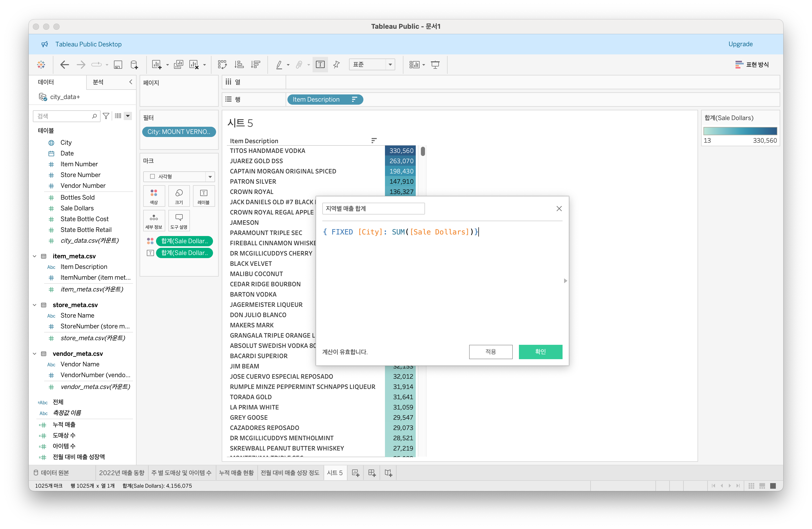Screen dimensions: 812x529
Task: Click the sort ascending toolbar icon
Action: tap(239, 64)
